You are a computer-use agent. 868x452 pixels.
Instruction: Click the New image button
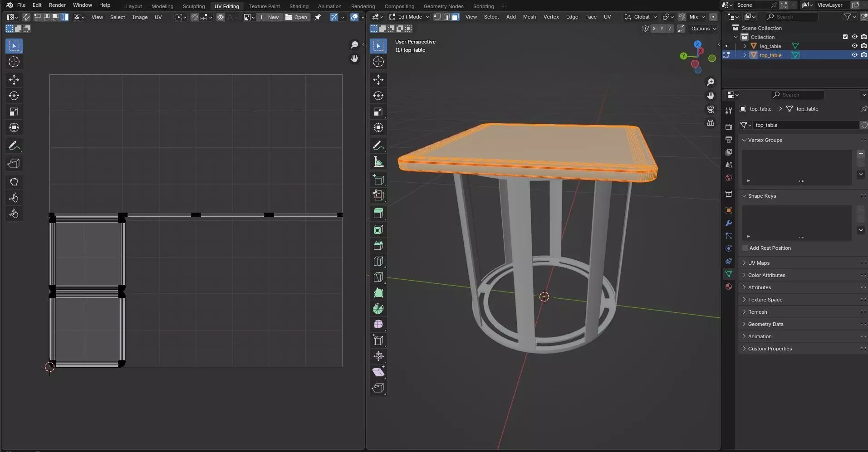(x=270, y=17)
